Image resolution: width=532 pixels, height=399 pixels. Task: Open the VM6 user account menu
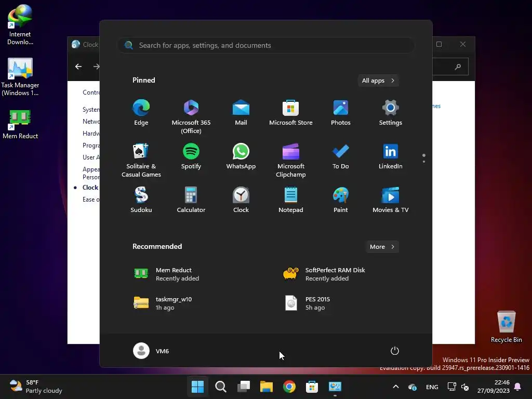click(151, 351)
